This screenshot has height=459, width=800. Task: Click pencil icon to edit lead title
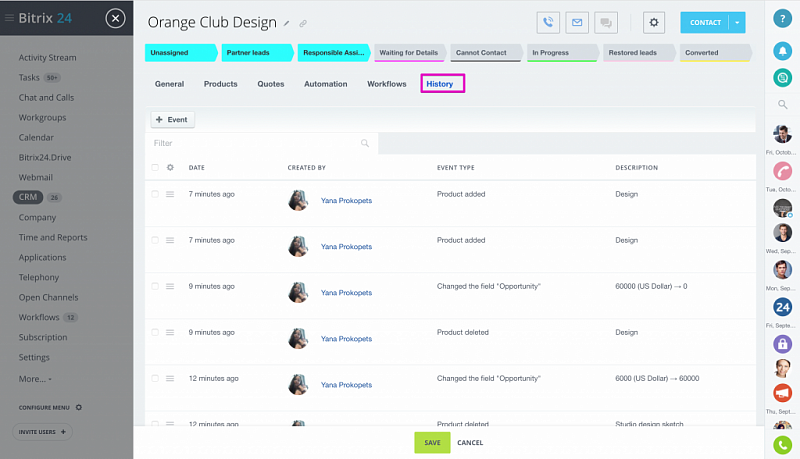point(287,23)
